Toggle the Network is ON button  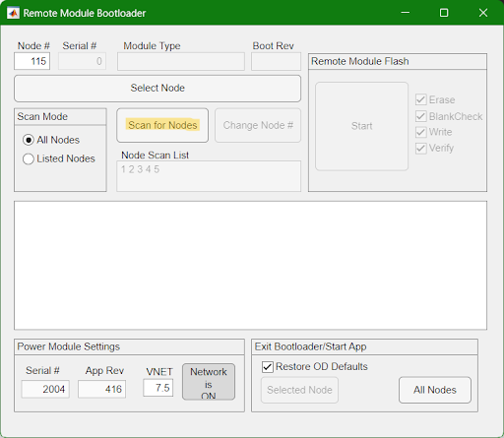[209, 382]
